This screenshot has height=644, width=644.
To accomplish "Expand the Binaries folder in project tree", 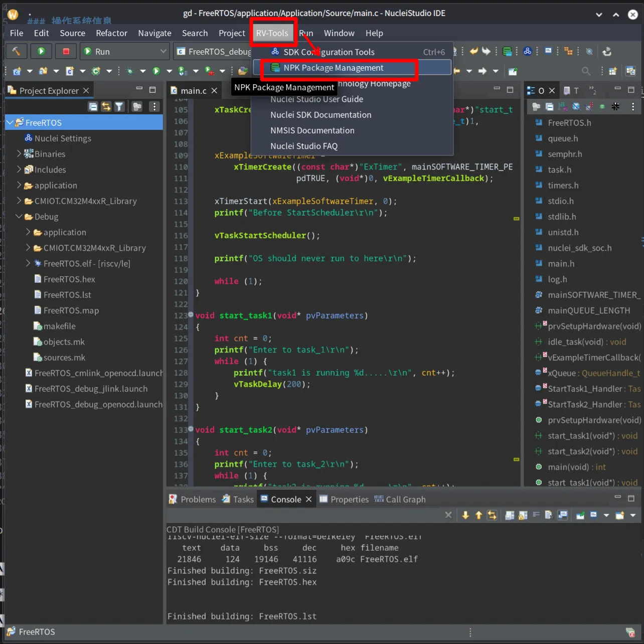I will pos(19,153).
